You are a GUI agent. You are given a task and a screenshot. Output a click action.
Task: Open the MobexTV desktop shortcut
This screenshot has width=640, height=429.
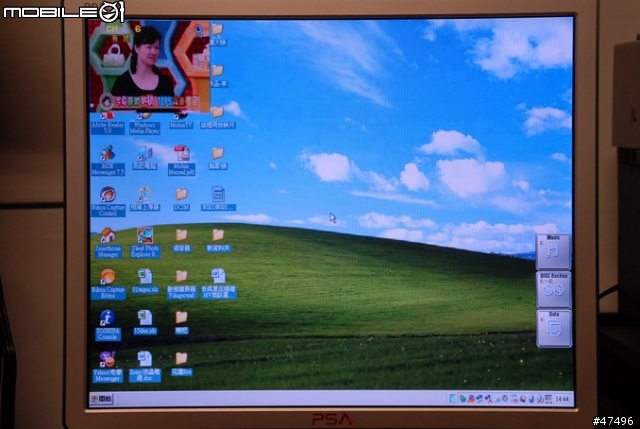pos(181,122)
